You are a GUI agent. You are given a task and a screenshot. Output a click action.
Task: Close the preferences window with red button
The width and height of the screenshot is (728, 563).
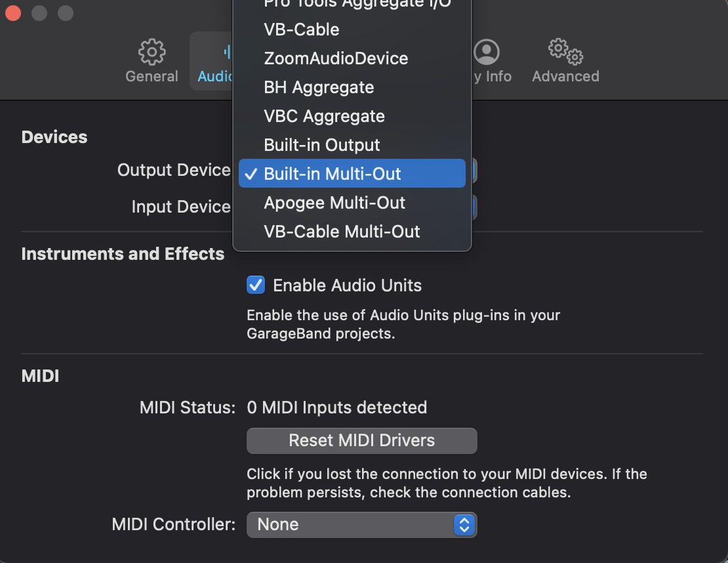(13, 13)
